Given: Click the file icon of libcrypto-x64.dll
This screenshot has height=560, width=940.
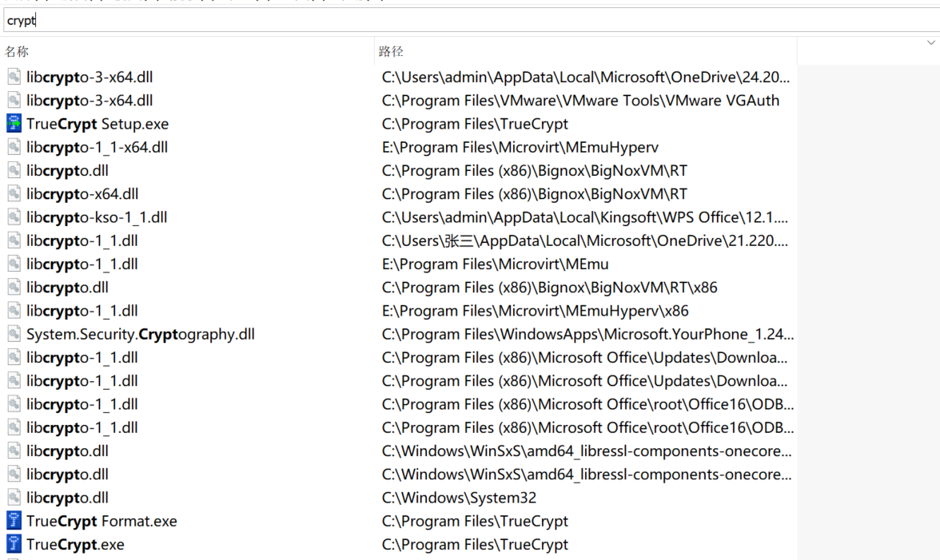Looking at the screenshot, I should tap(14, 194).
